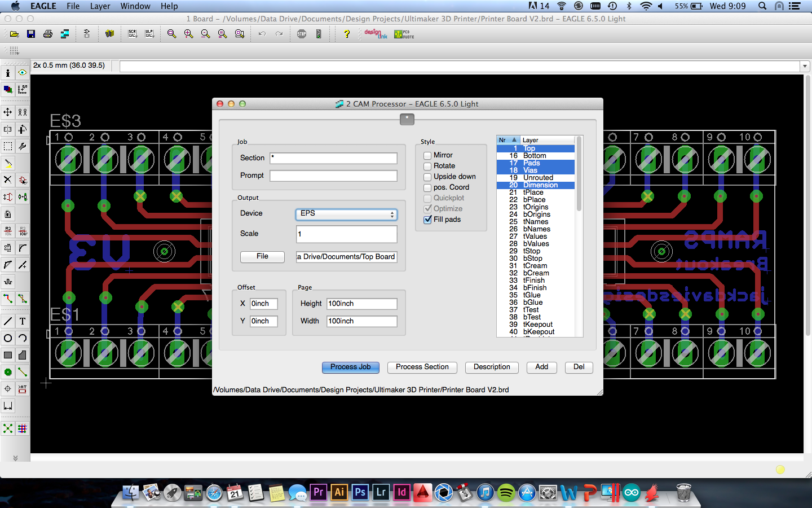Open the Device dropdown showing EPS
The height and width of the screenshot is (508, 812).
click(346, 214)
